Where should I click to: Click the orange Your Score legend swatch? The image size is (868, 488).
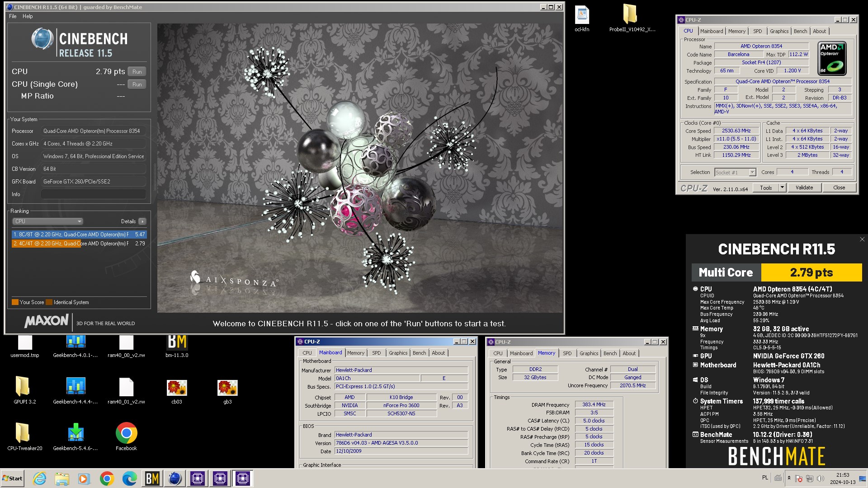(15, 302)
